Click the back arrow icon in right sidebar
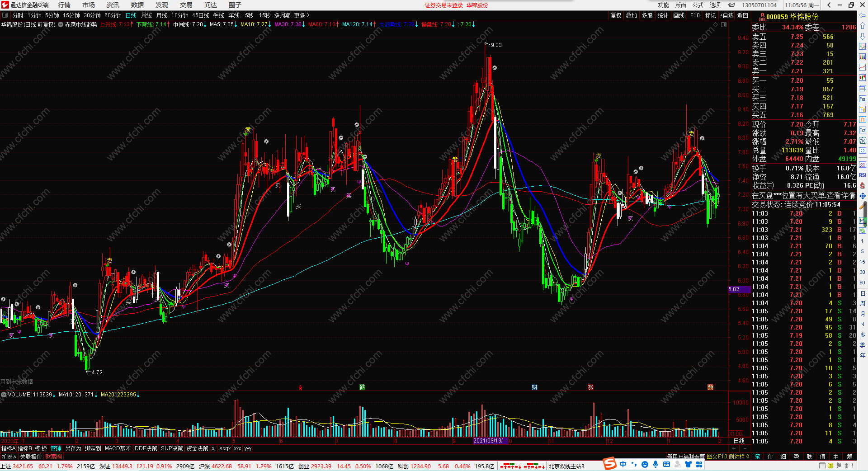868x471 pixels. [863, 16]
